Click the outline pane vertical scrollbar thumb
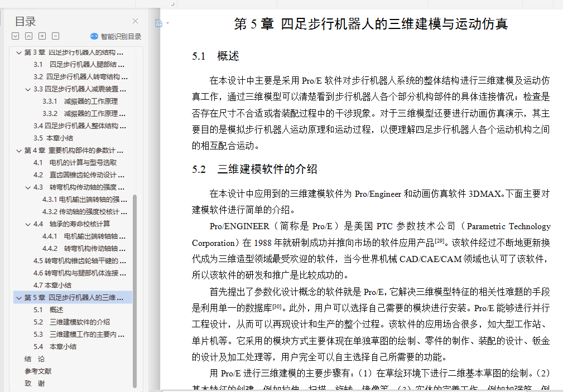 134,291
